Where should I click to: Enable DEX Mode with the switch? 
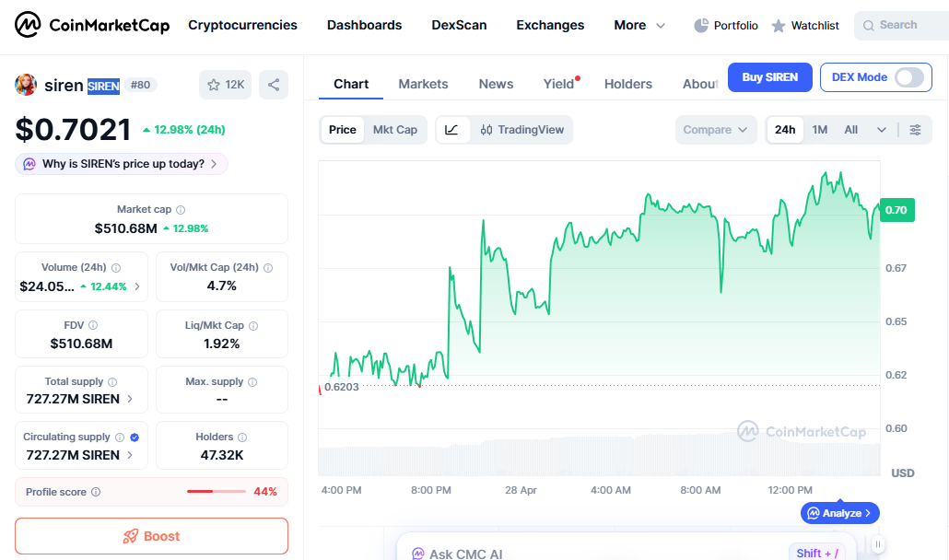point(910,77)
